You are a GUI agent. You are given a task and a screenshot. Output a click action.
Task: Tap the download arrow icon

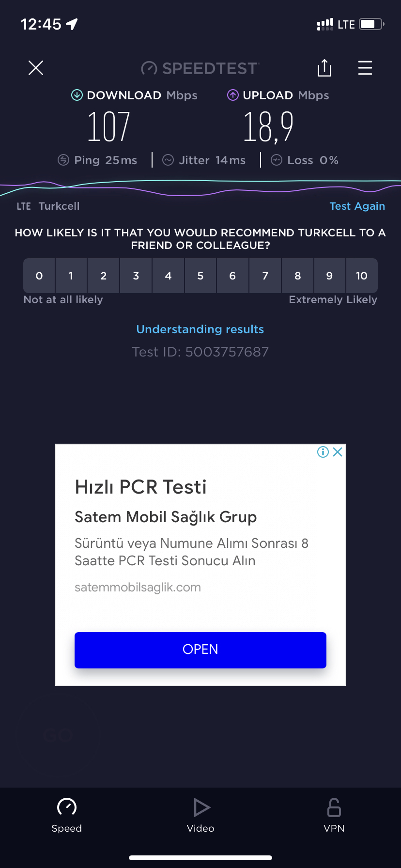click(x=77, y=95)
